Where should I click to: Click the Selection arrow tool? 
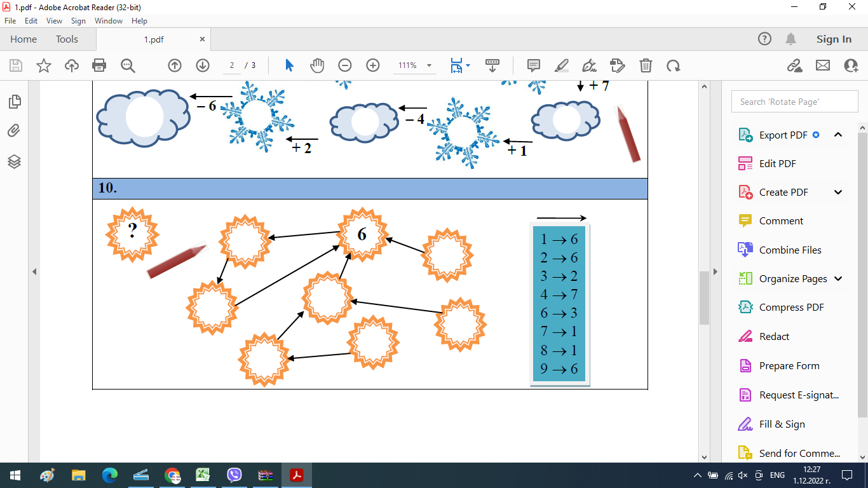(290, 65)
